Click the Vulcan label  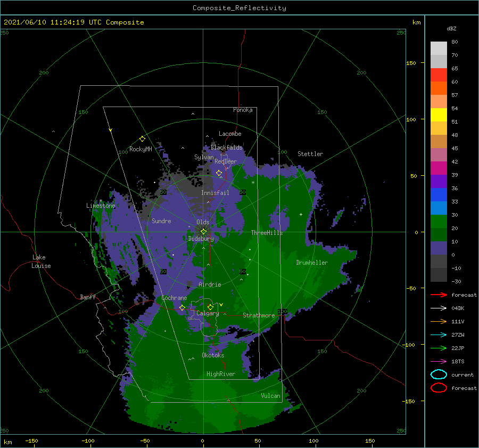[x=270, y=396]
